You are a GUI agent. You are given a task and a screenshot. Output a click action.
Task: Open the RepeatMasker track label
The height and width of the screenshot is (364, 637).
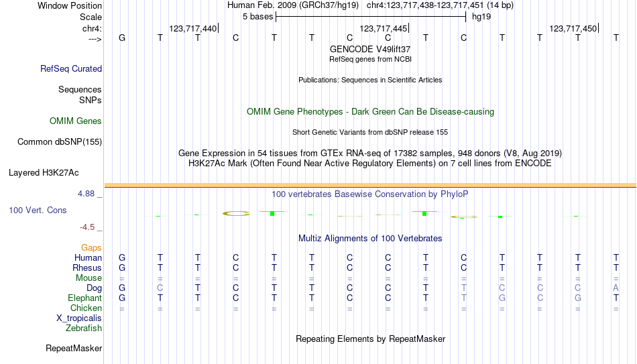point(74,348)
